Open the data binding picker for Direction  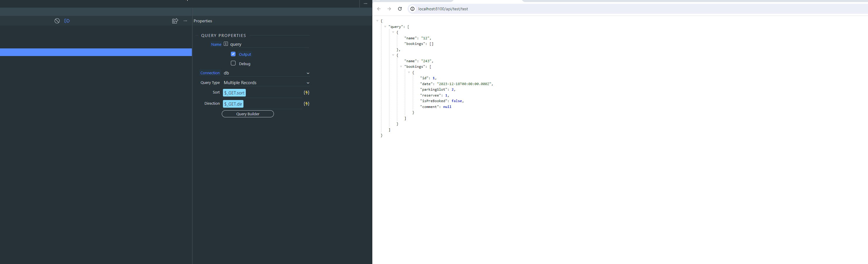pos(306,104)
